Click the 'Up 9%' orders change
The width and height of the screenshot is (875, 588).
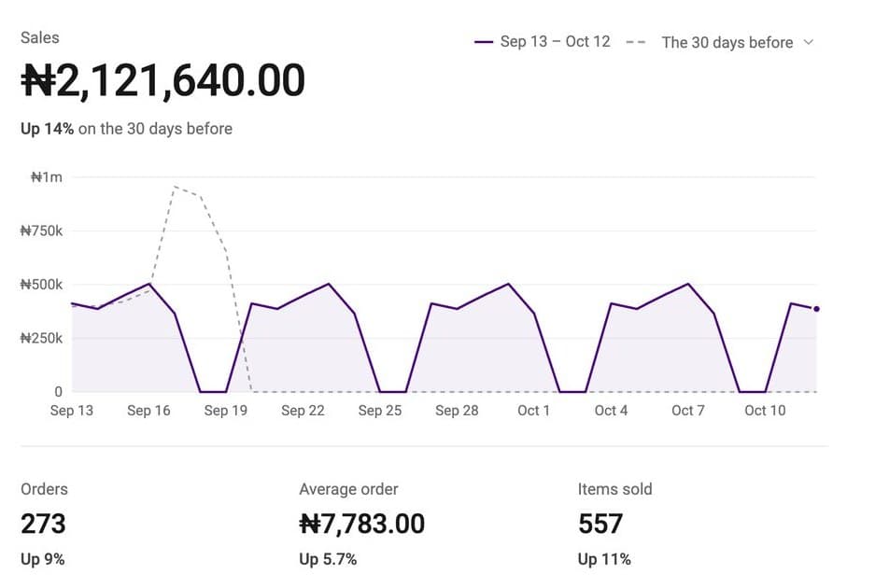pos(42,559)
